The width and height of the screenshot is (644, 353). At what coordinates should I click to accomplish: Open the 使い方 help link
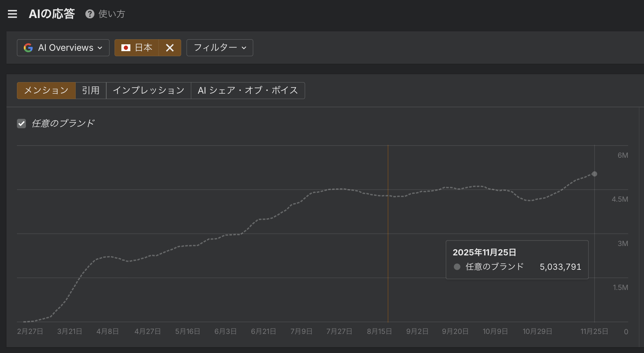point(112,14)
